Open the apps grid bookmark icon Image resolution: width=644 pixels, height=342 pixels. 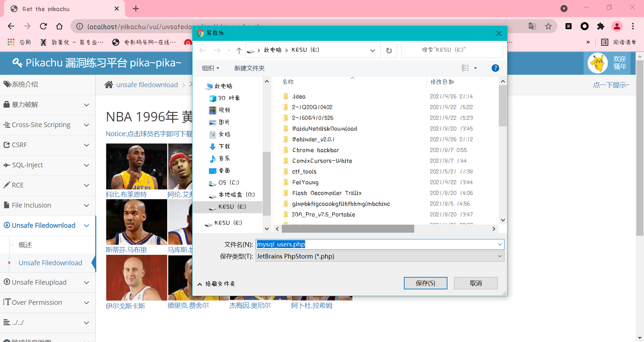11,42
